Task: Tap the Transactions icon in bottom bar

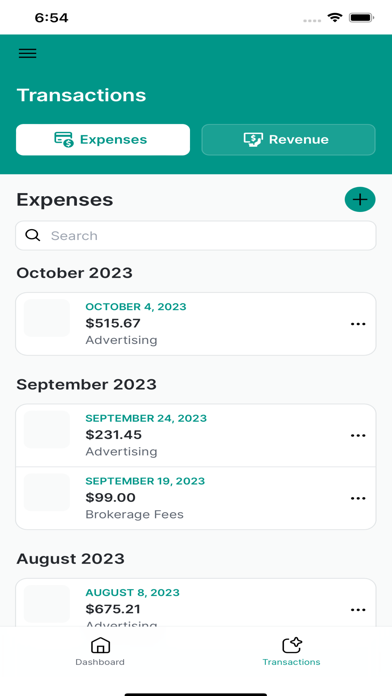Action: point(292,645)
